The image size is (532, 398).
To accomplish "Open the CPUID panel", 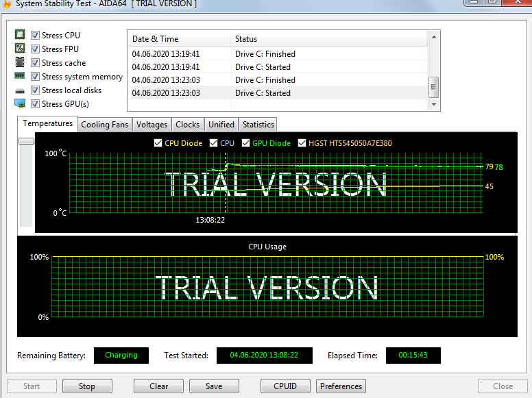I will tap(285, 386).
